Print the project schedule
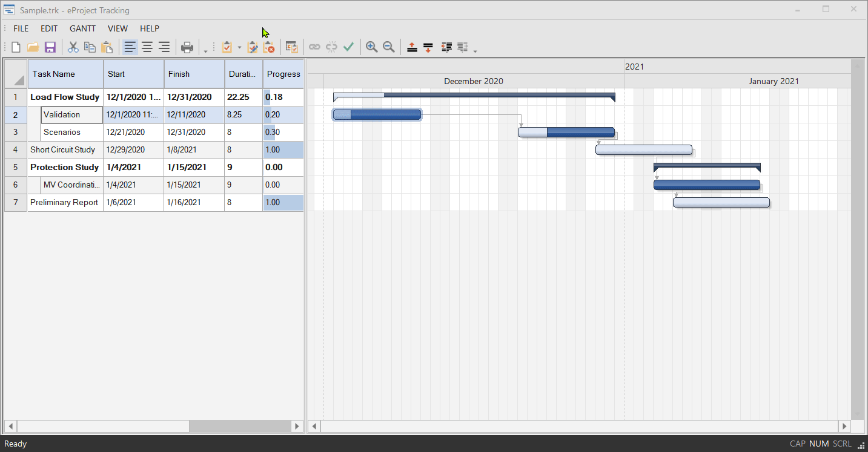Image resolution: width=868 pixels, height=452 pixels. [x=187, y=47]
